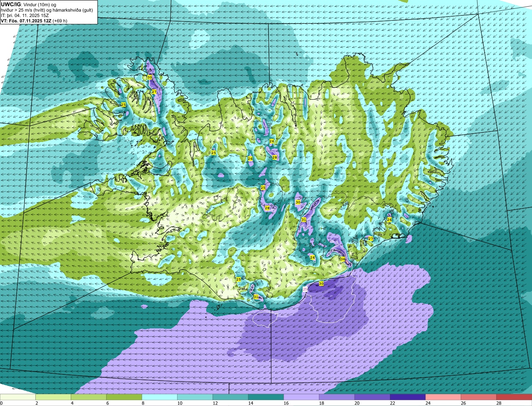Viewport: 532px width, 406px height.
Task: Select the 0–2 m/s palest yellow legend swatch
Action: coord(18,397)
